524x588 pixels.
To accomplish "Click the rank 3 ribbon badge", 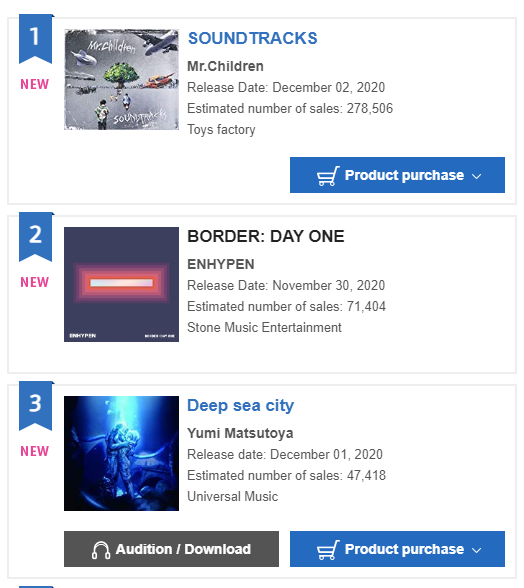I will point(35,405).
